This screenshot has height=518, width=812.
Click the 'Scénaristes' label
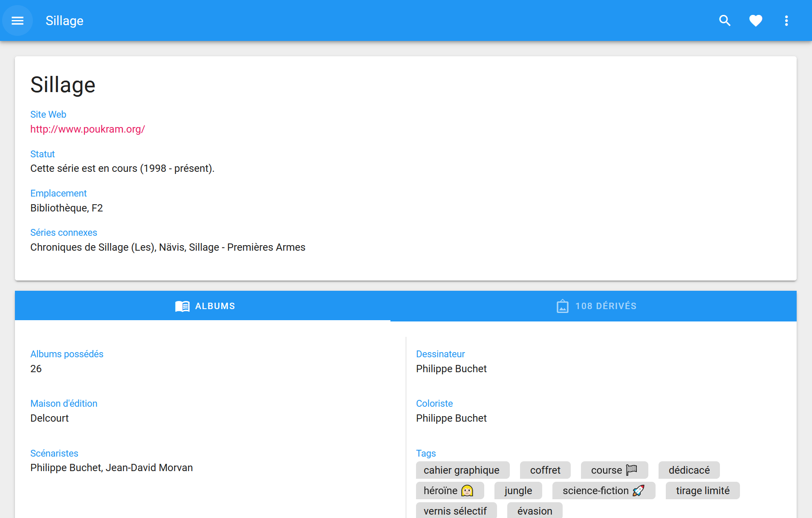point(54,453)
